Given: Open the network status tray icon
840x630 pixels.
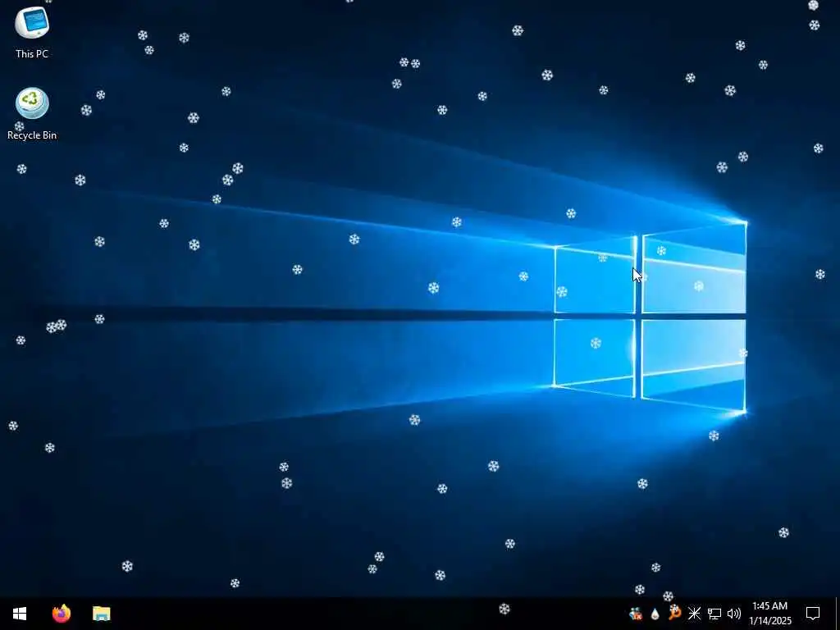Looking at the screenshot, I should 714,614.
